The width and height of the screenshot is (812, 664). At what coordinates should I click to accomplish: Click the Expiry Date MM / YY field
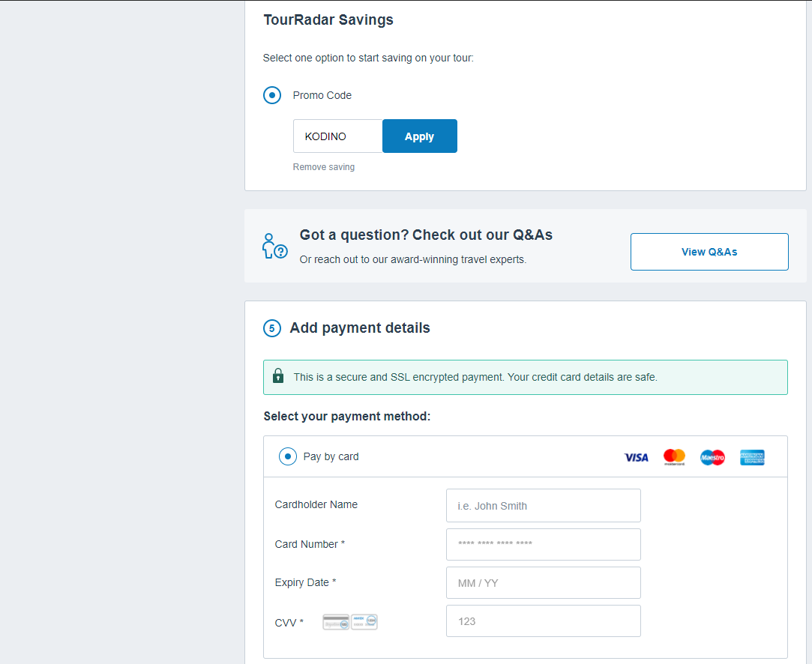tap(544, 583)
